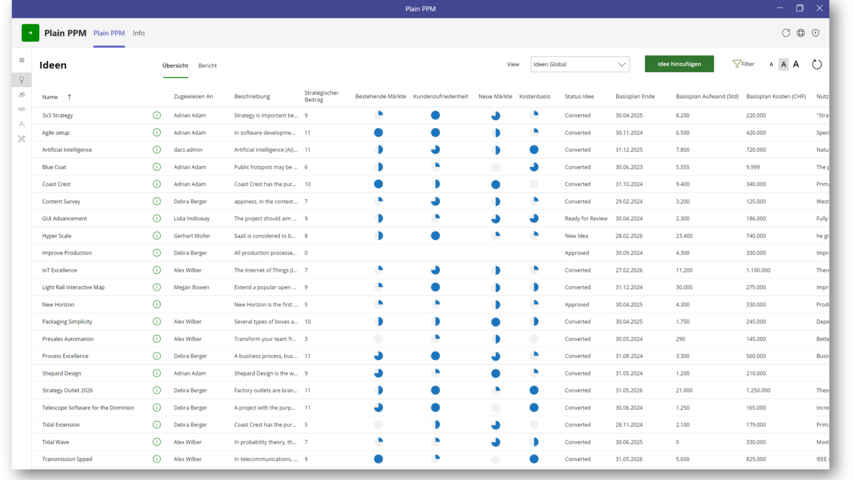
Task: Reload the list with the circular refresh icon
Action: [x=816, y=65]
